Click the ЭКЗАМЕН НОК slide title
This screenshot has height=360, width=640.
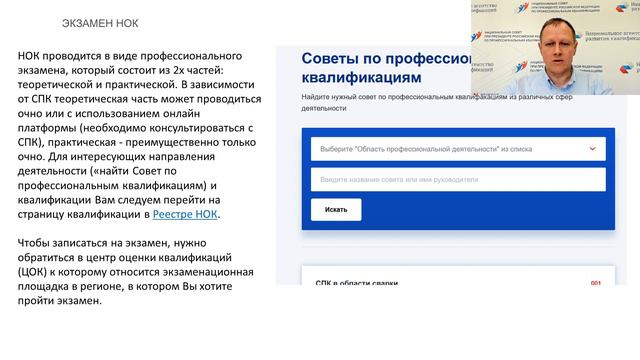coord(100,24)
